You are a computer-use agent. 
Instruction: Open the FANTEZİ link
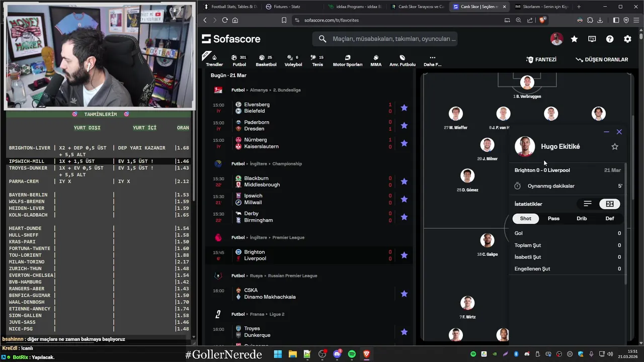(x=541, y=59)
